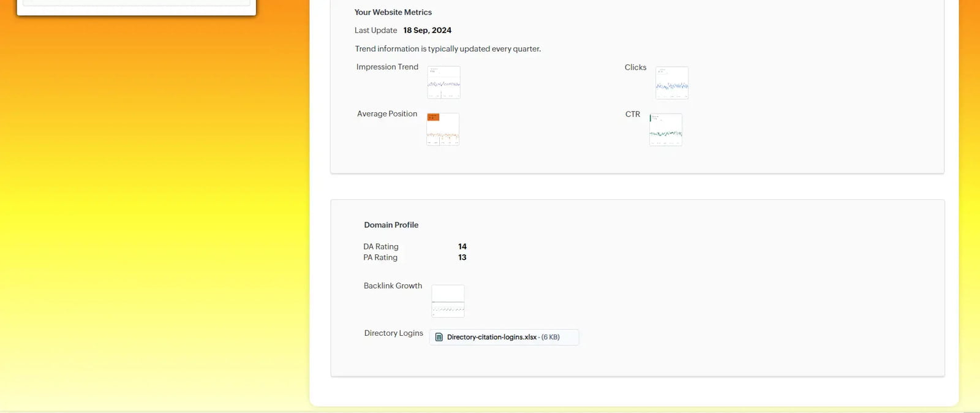Click the Average Position label
The width and height of the screenshot is (980, 413).
(387, 114)
